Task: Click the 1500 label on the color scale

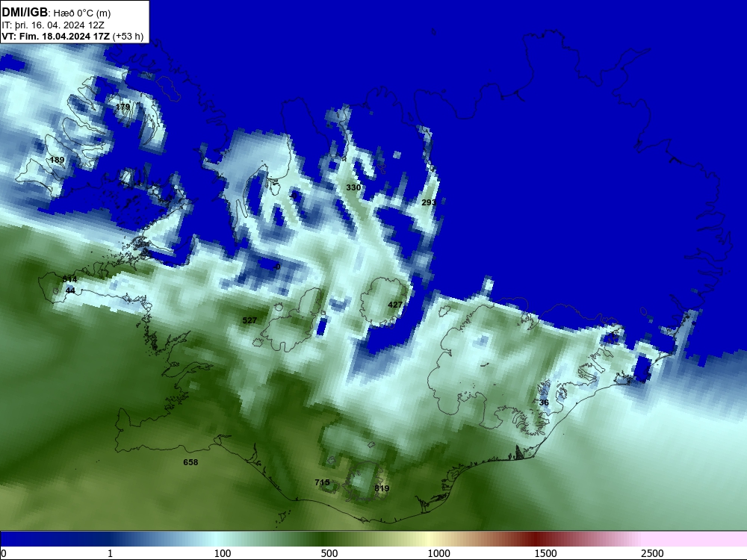Action: 545,553
